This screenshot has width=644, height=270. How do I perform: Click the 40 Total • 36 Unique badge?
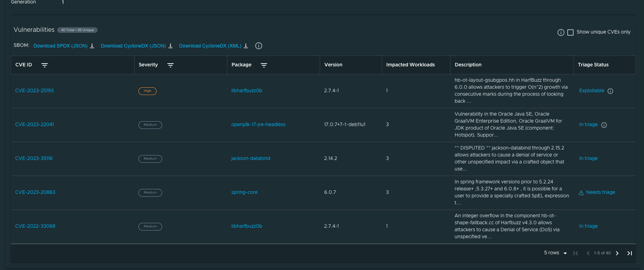(77, 30)
